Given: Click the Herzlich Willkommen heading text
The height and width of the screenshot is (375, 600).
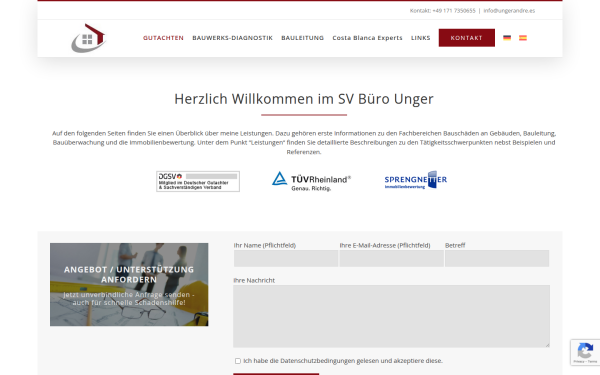Looking at the screenshot, I should (304, 99).
